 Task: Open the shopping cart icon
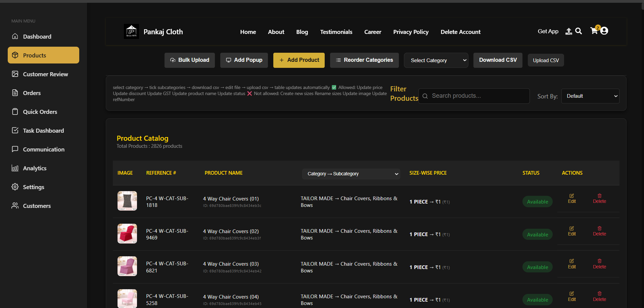click(x=594, y=31)
